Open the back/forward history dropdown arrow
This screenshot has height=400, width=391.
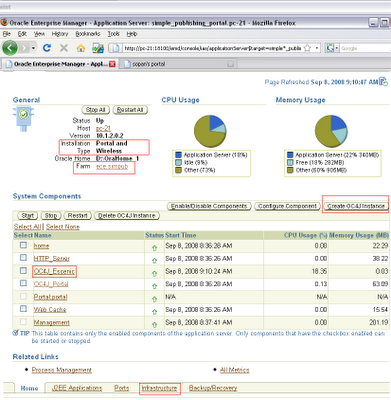[x=33, y=48]
